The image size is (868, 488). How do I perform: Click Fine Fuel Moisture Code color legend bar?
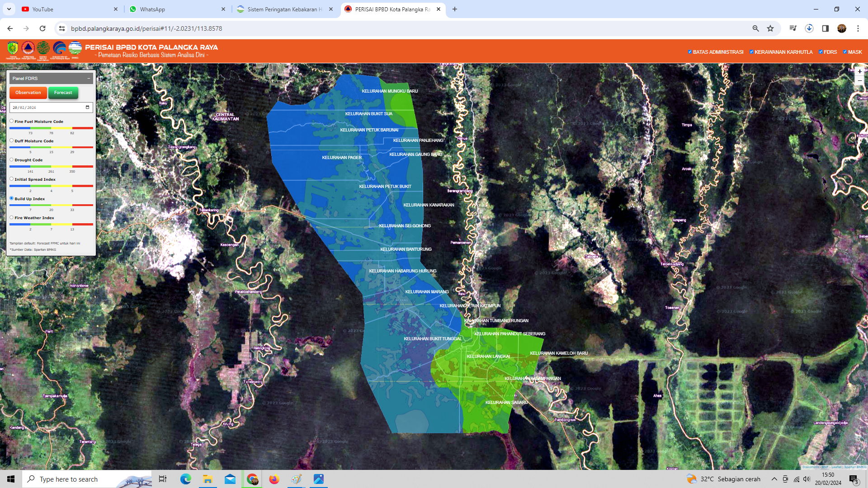pyautogui.click(x=51, y=128)
